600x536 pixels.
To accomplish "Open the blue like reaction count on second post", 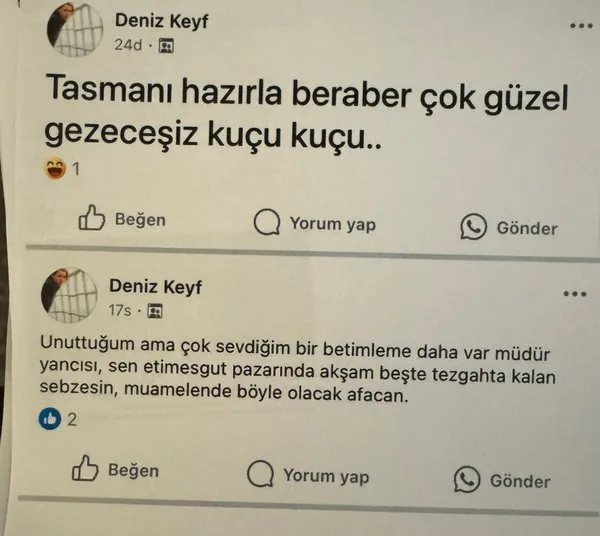I will (x=58, y=419).
